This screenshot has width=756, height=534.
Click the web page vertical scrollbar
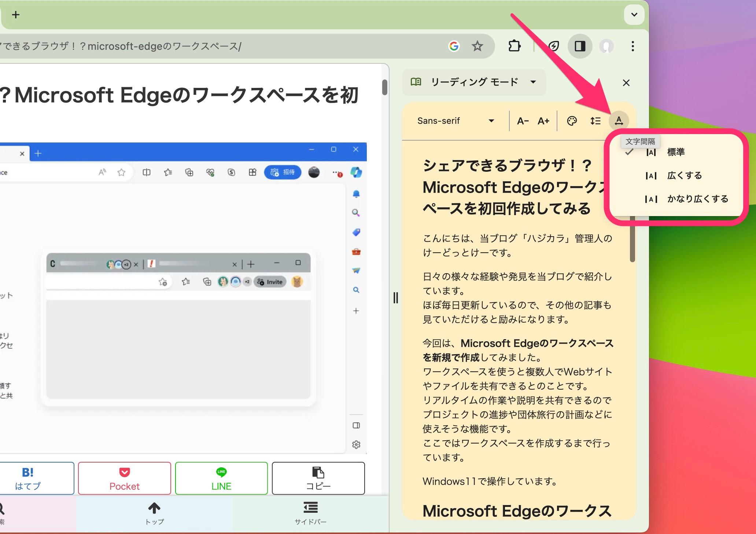click(384, 87)
